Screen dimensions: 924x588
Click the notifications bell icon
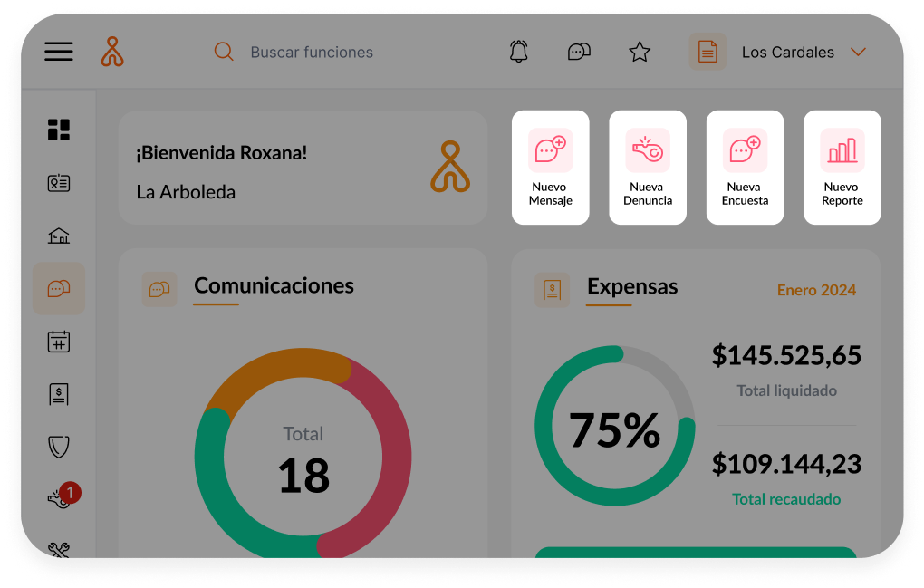[x=518, y=52]
